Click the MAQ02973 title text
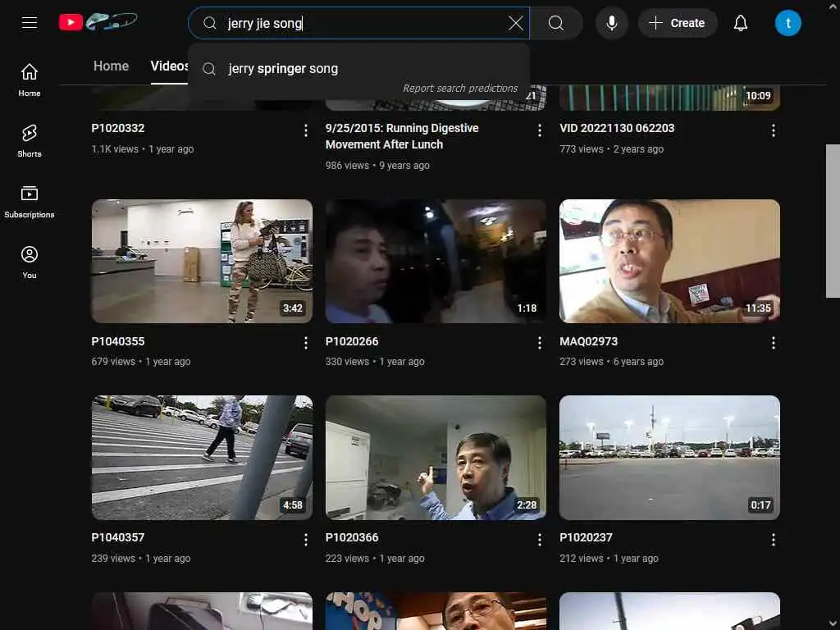The width and height of the screenshot is (840, 630). click(588, 341)
